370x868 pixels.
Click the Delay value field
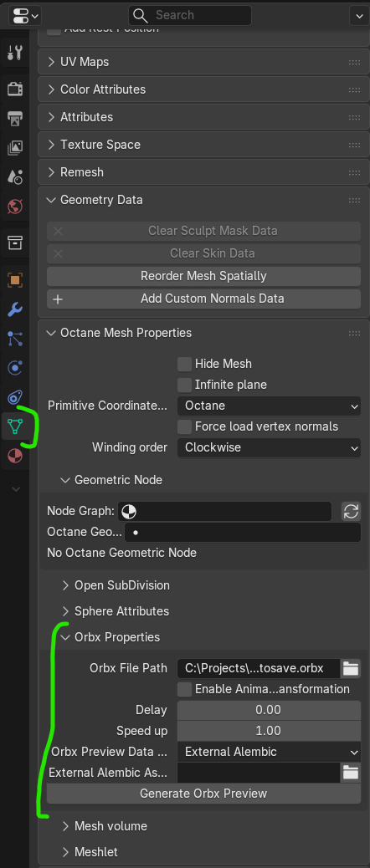[x=270, y=710]
